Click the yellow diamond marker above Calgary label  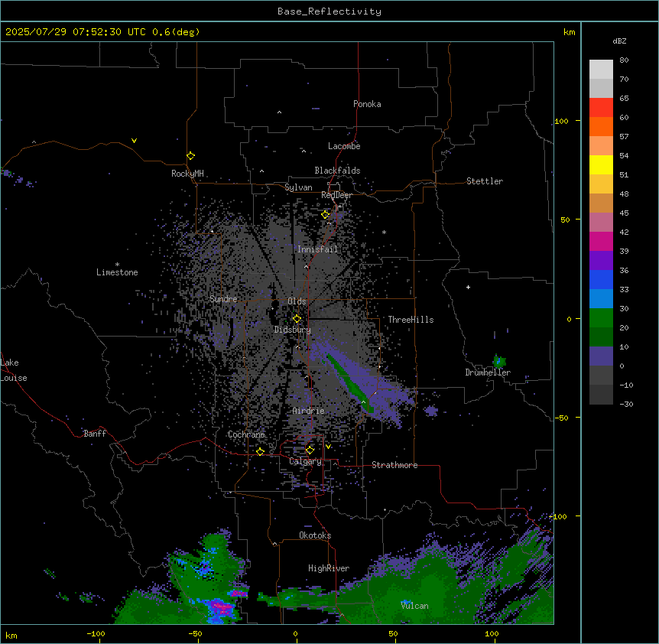pyautogui.click(x=310, y=450)
